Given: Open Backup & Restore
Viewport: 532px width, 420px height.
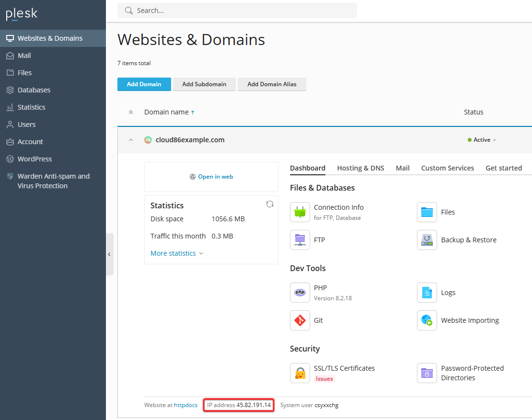Looking at the screenshot, I should [427, 239].
